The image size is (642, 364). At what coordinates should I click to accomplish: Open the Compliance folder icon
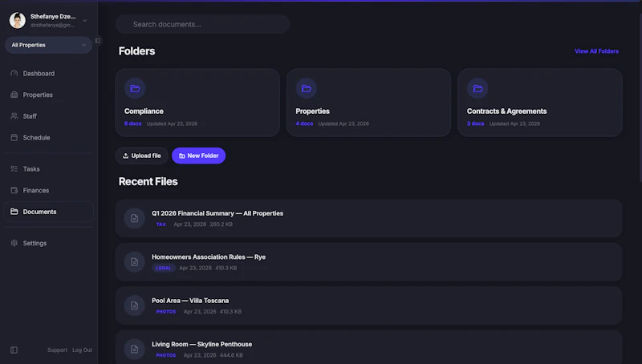pos(135,88)
